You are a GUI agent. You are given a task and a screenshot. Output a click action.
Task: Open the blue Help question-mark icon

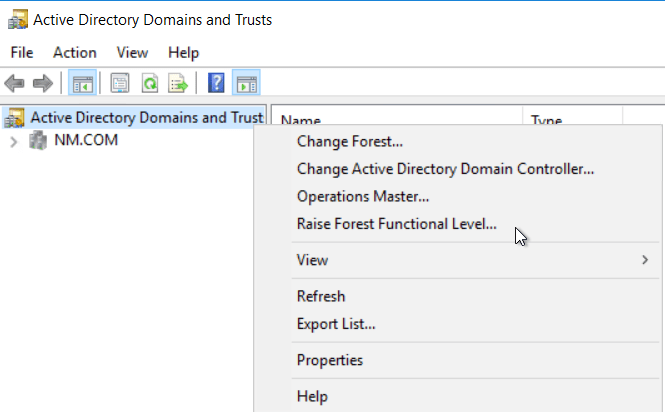(216, 83)
